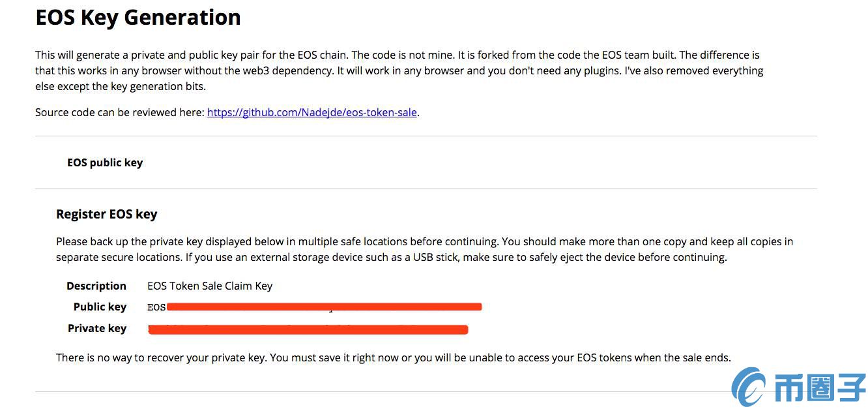Click the EOS Key Generation page title
This screenshot has height=409, width=868.
(x=138, y=17)
